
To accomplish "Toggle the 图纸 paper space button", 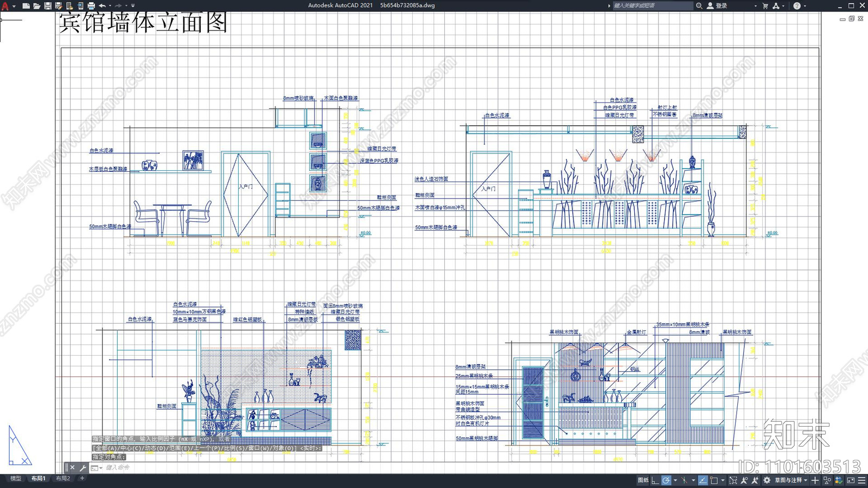I will point(643,480).
